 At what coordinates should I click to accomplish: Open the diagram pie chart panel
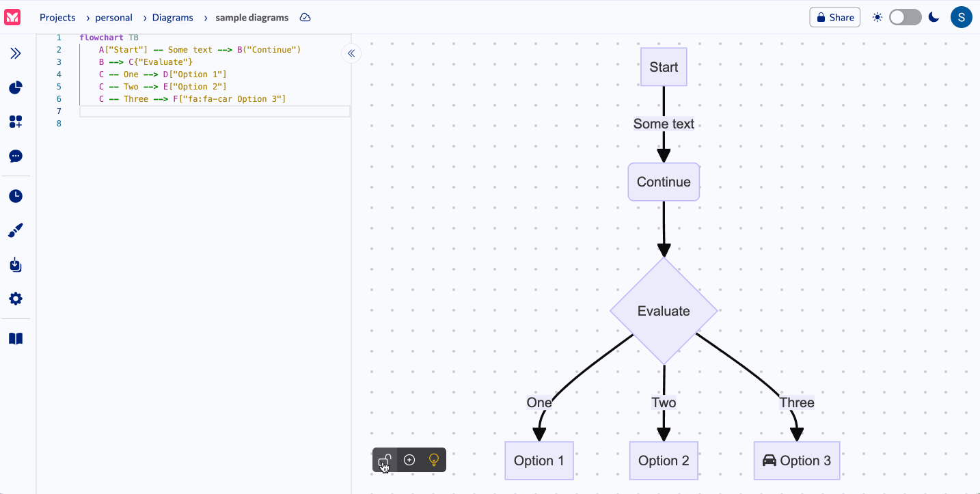(x=15, y=87)
